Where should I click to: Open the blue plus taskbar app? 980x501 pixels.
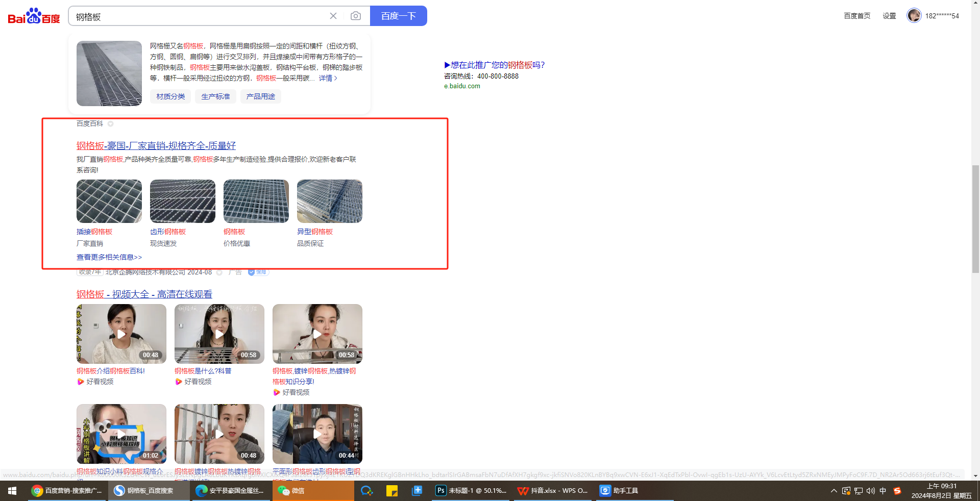click(x=417, y=491)
